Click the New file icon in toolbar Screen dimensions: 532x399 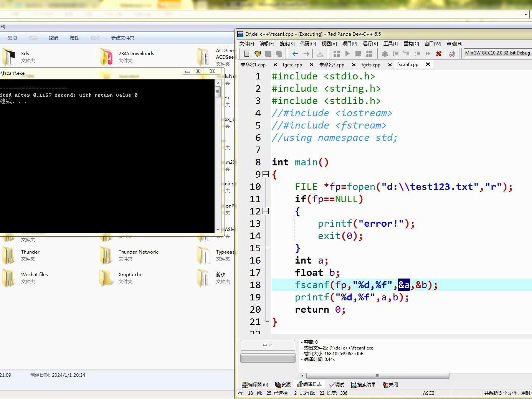point(247,54)
